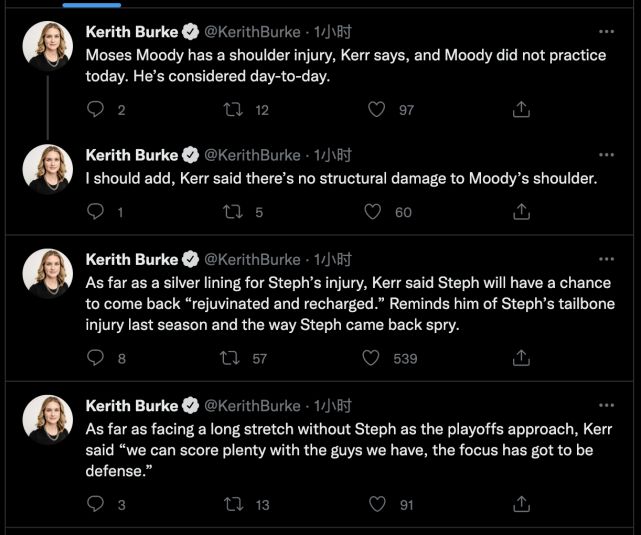Image resolution: width=641 pixels, height=535 pixels.
Task: Open Kerith Burke's profile name in first tweet
Action: click(x=131, y=30)
